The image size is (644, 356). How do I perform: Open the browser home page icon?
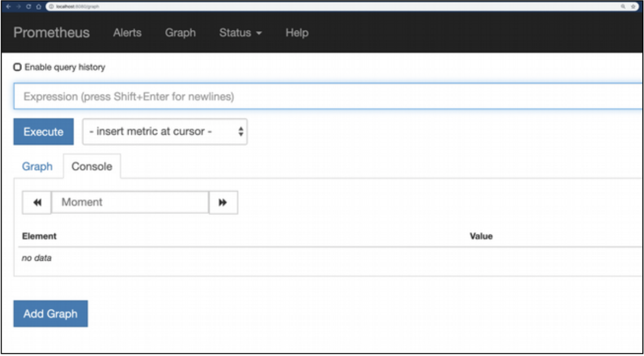(38, 7)
